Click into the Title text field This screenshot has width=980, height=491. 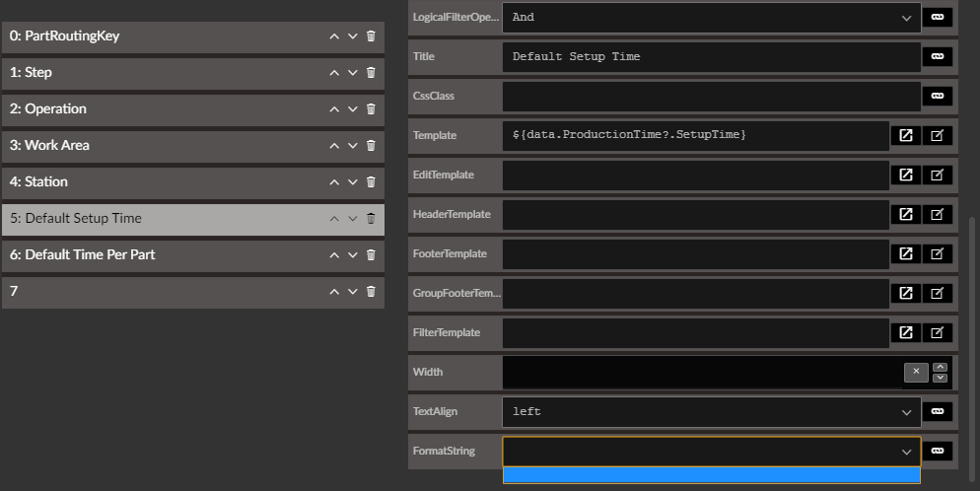711,57
